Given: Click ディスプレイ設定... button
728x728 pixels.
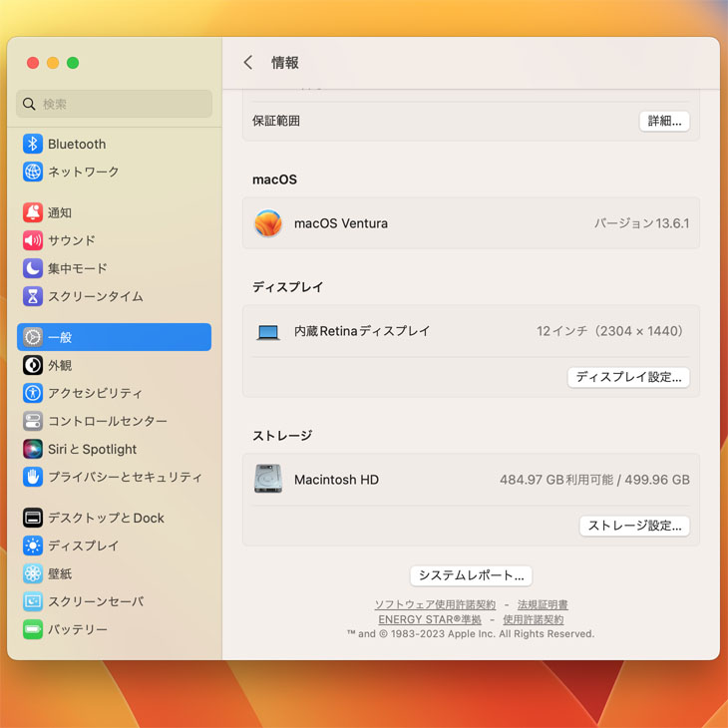Looking at the screenshot, I should pyautogui.click(x=628, y=377).
